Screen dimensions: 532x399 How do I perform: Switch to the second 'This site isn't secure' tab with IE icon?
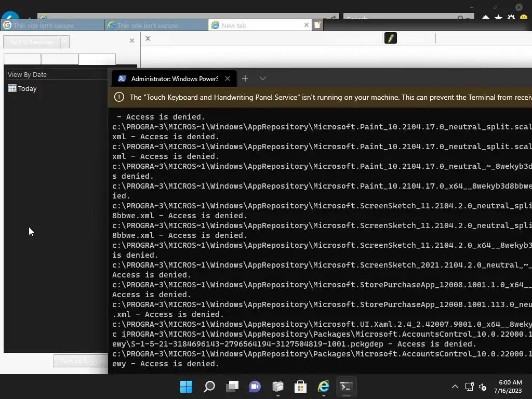(156, 25)
